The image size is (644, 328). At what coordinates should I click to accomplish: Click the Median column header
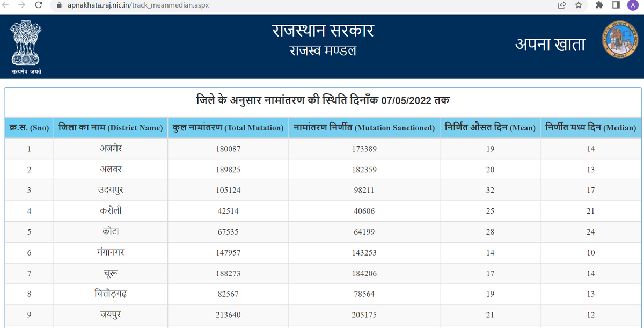(590, 128)
